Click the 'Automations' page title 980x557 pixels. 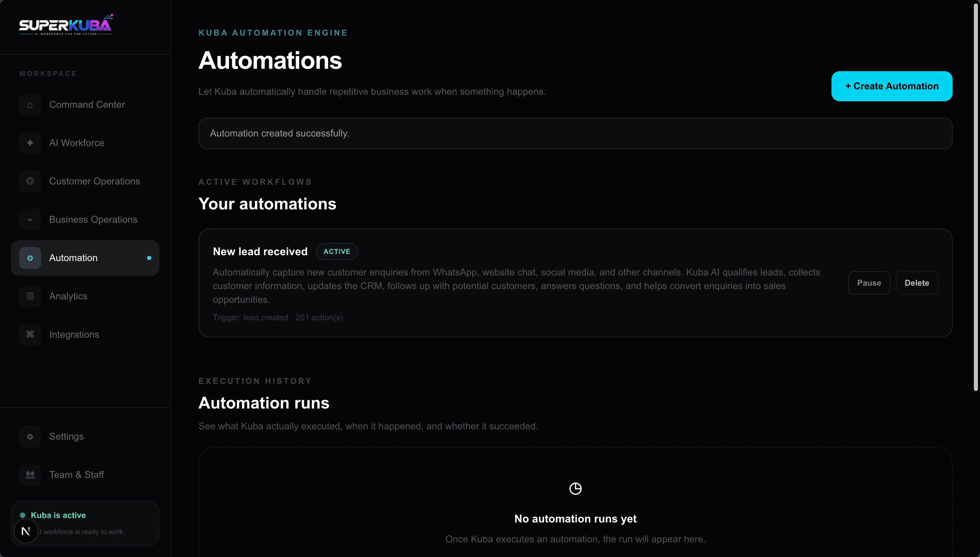(x=270, y=61)
